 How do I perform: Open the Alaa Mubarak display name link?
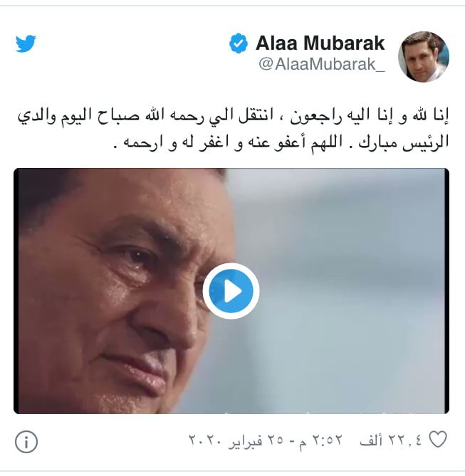[320, 43]
